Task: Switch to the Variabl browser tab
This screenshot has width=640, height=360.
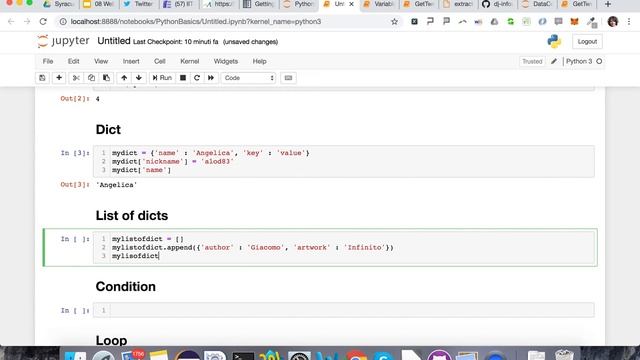Action: (x=379, y=4)
